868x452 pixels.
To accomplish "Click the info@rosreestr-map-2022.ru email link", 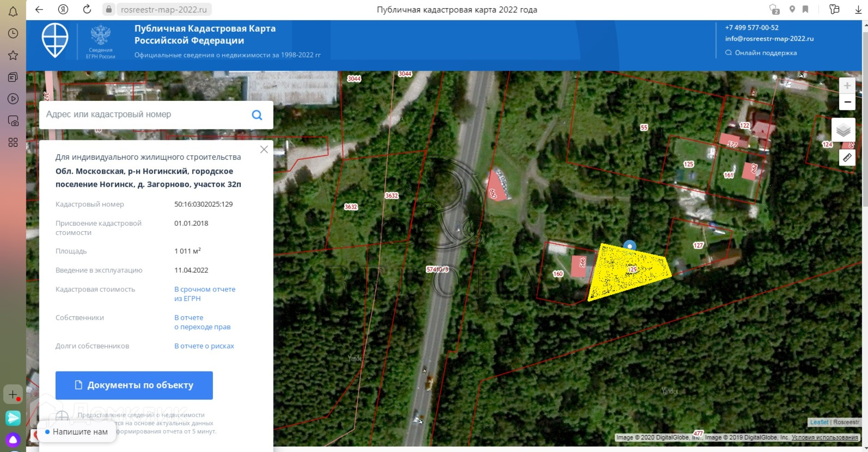I will [x=769, y=39].
